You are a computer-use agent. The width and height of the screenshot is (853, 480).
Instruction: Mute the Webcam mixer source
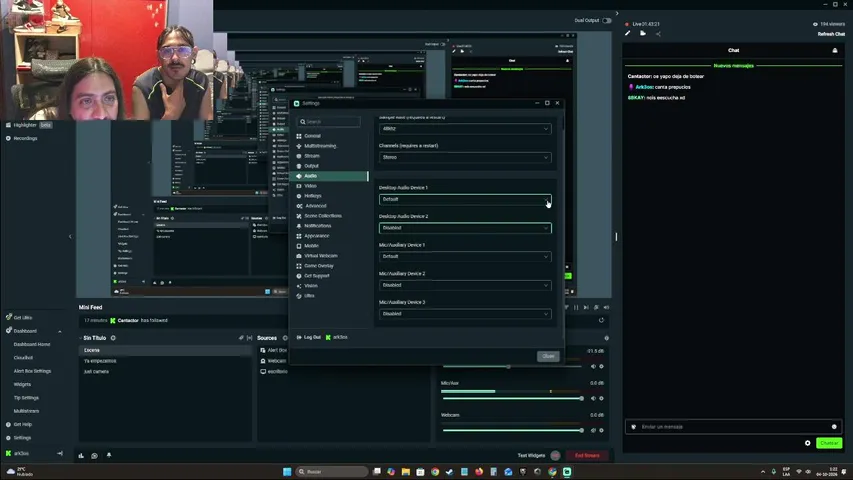(x=593, y=430)
